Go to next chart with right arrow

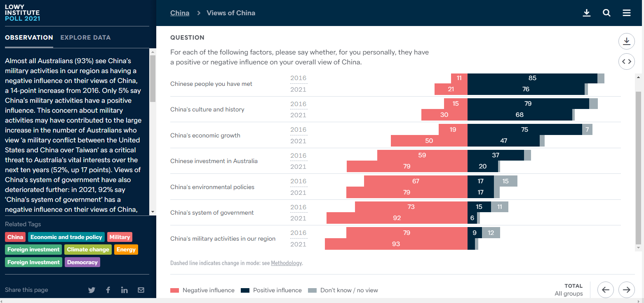click(626, 290)
